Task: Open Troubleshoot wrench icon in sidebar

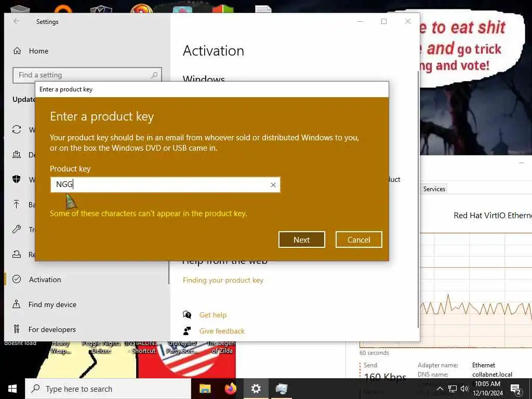Action: point(17,229)
